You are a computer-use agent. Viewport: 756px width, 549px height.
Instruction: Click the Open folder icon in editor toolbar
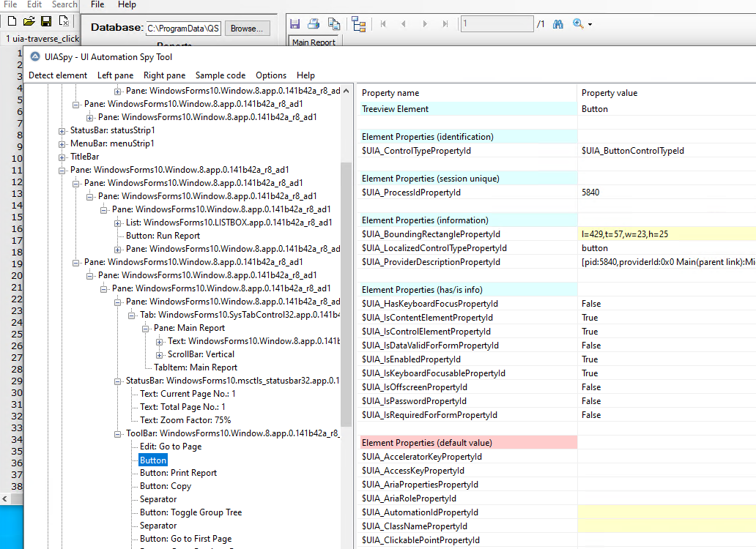[x=29, y=20]
